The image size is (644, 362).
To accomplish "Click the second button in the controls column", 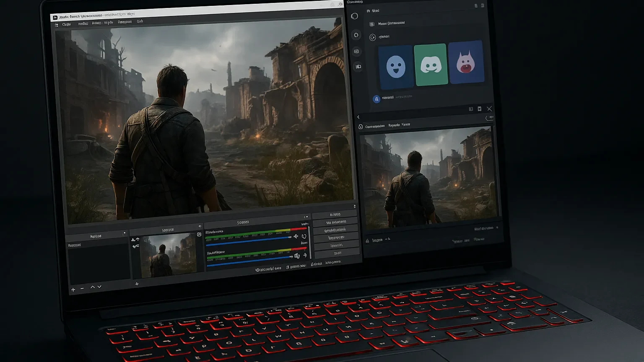I will click(335, 222).
